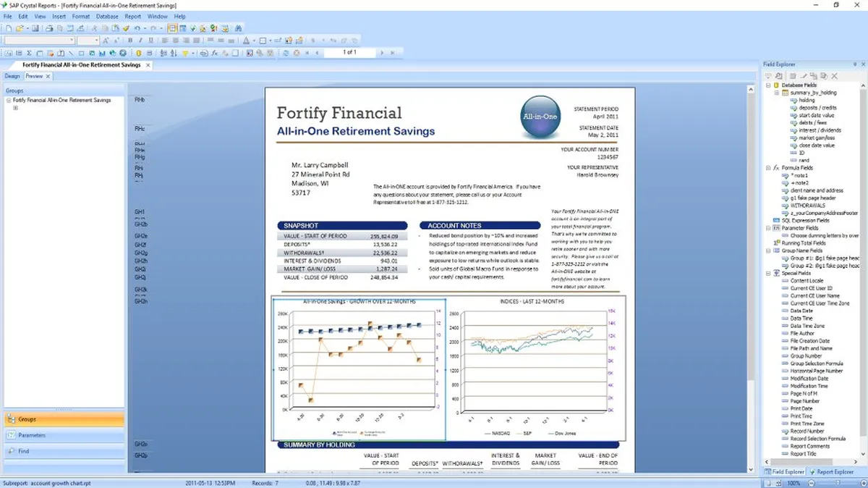Screen dimensions: 868x488
Task: Toggle Underline formatting
Action: click(x=151, y=41)
